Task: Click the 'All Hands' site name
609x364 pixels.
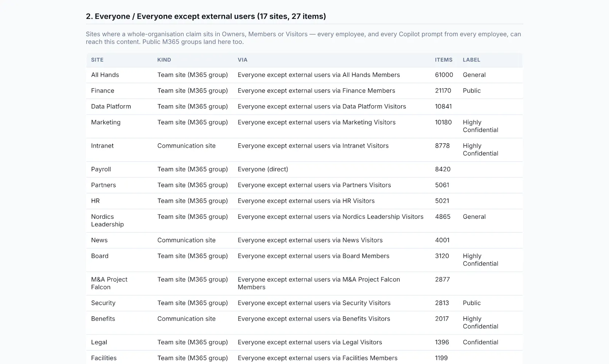Action: [105, 75]
